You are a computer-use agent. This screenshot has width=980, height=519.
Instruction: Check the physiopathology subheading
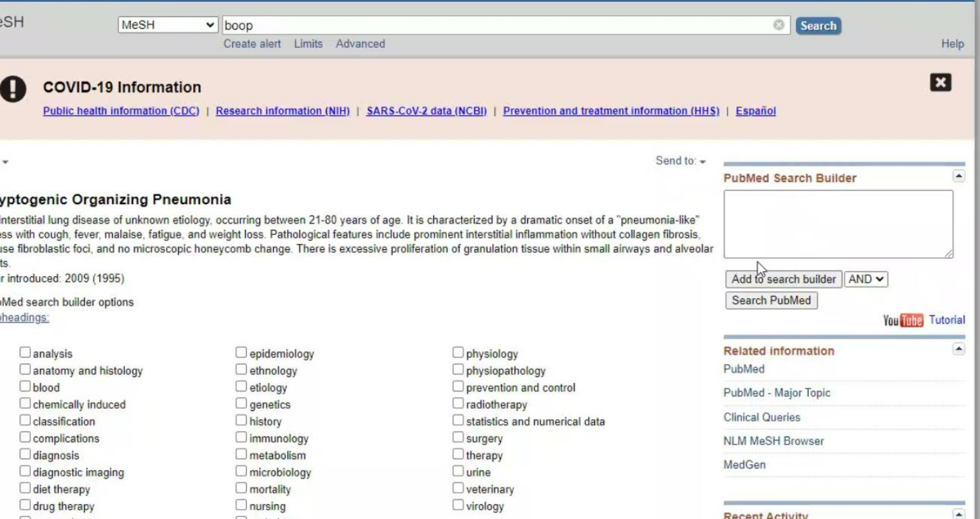(458, 370)
